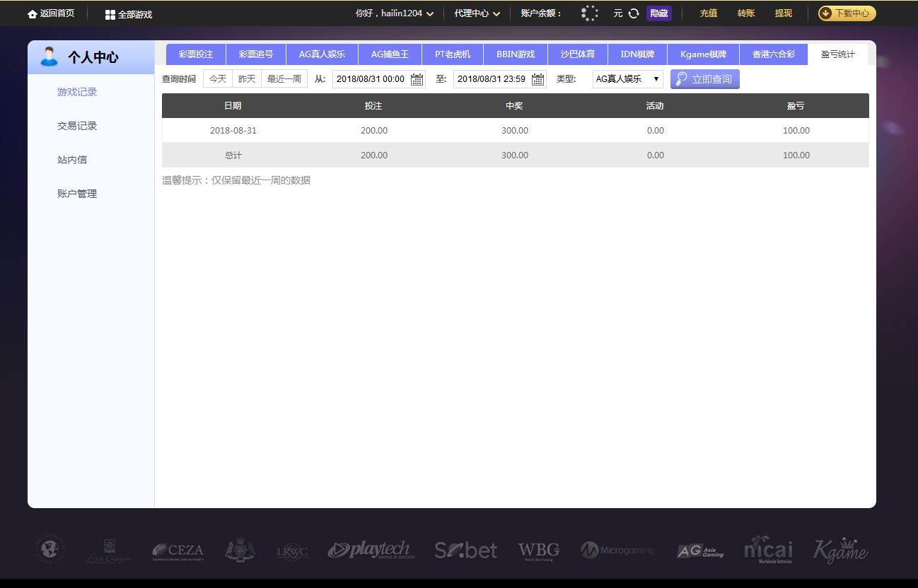Open the 类型 game type selector
918x588 pixels.
click(x=627, y=79)
